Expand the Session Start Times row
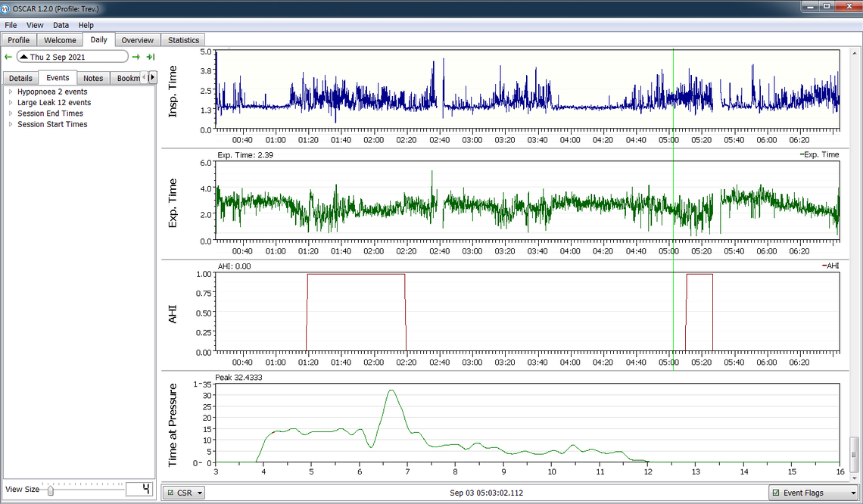The height and width of the screenshot is (504, 863). pos(11,124)
